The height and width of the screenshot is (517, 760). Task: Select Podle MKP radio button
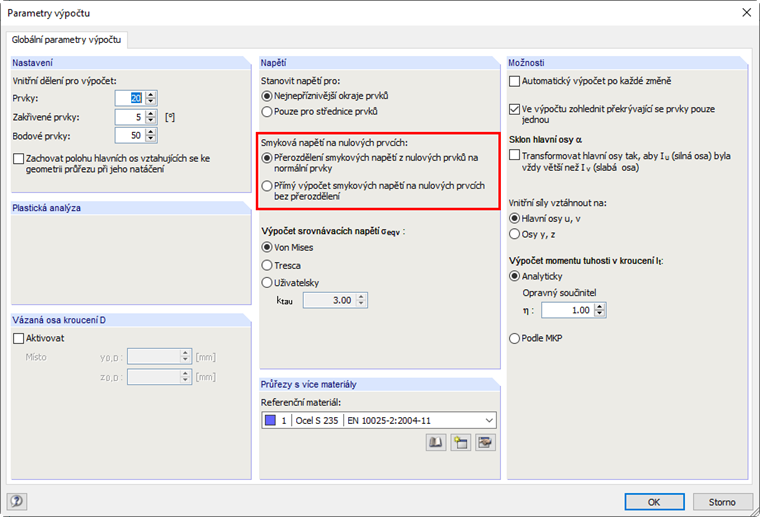point(514,338)
